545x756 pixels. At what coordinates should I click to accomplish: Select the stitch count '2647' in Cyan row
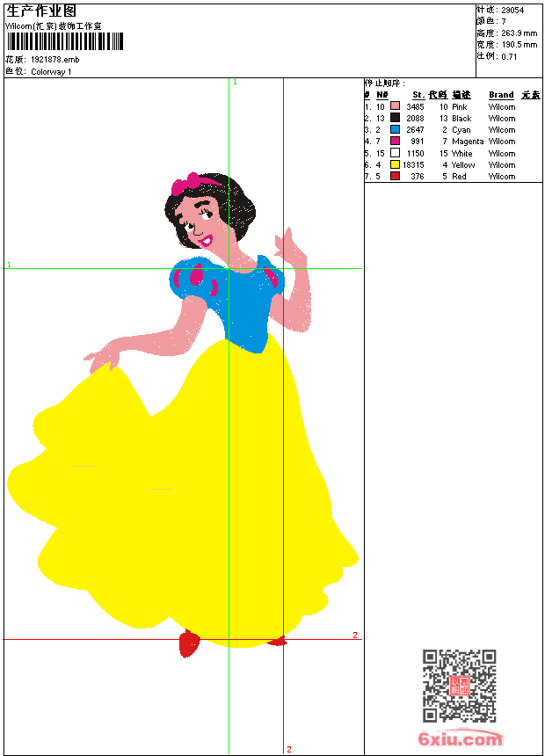click(x=415, y=130)
